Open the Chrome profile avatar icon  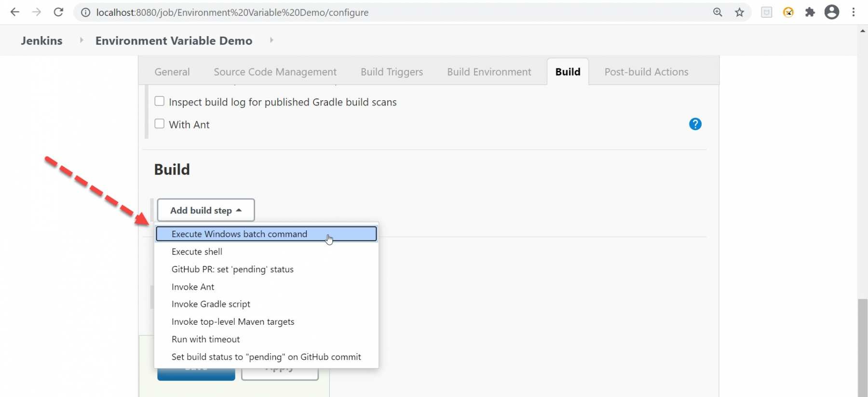click(x=832, y=12)
